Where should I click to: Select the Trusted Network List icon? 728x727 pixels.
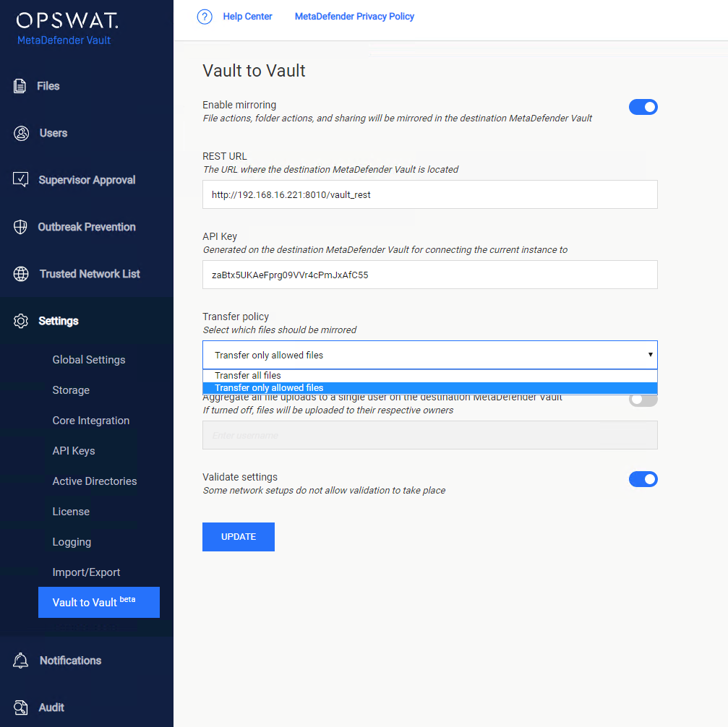(22, 273)
